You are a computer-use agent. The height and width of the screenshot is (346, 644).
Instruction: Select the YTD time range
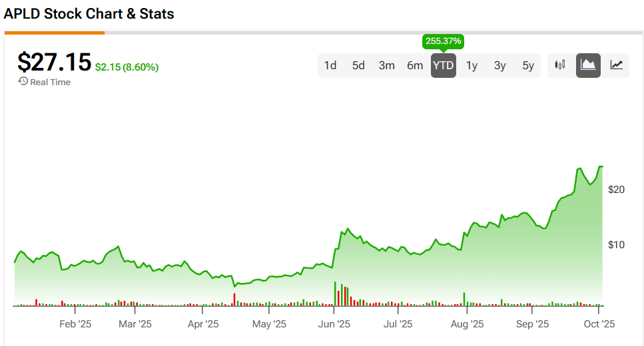[x=444, y=65]
